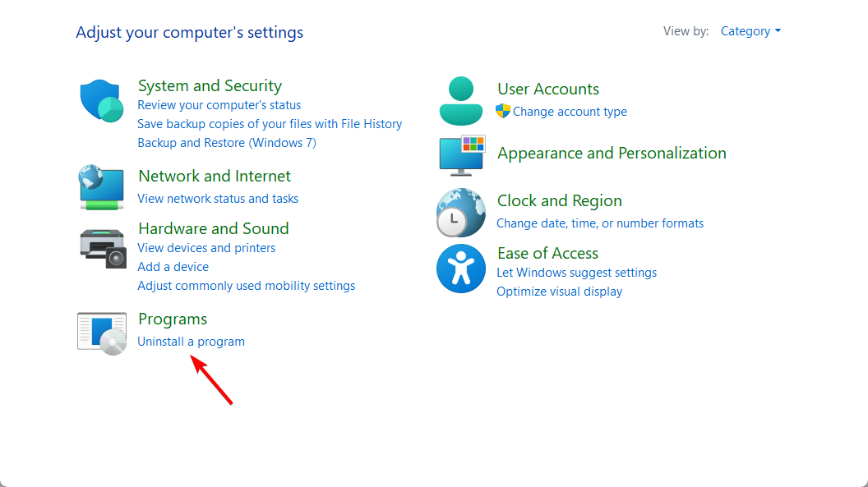Click the Network and Internet globe icon
This screenshot has height=487, width=868.
point(101,187)
